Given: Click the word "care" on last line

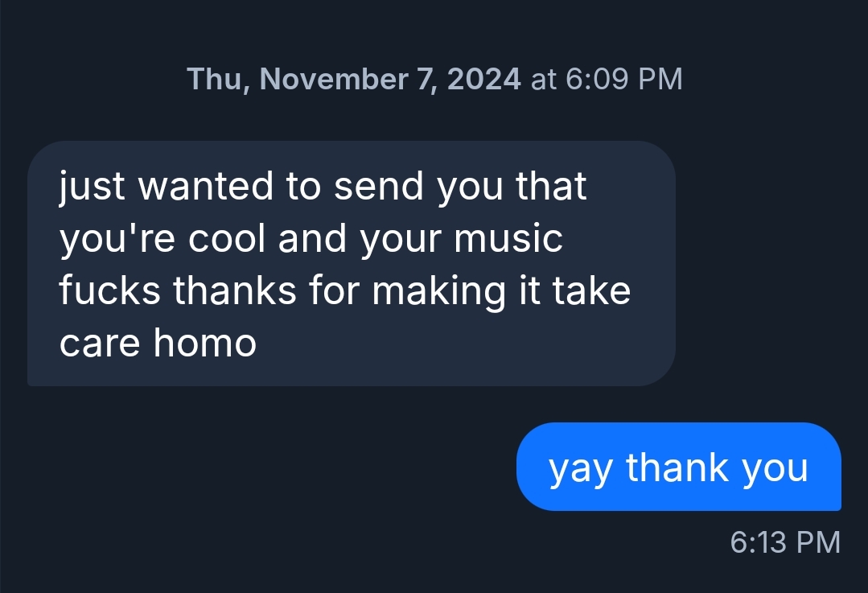Looking at the screenshot, I should [100, 344].
